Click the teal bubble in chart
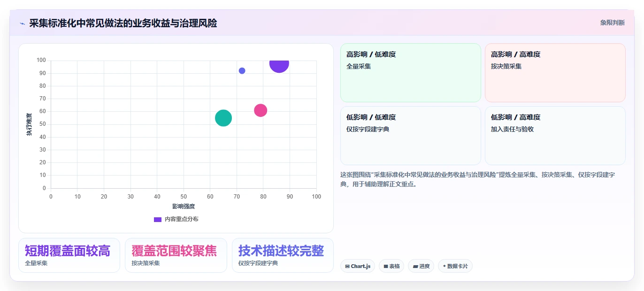The height and width of the screenshot is (291, 644). 223,118
